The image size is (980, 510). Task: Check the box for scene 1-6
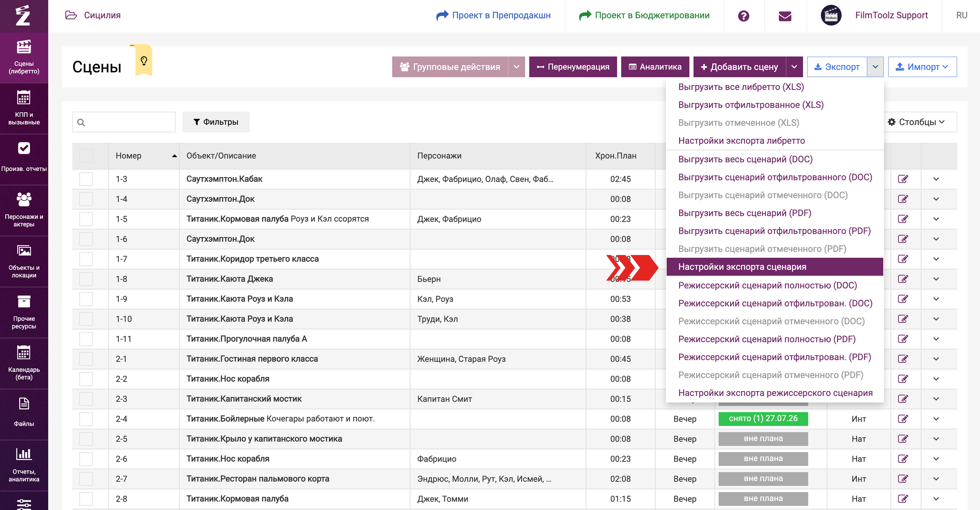coord(86,239)
